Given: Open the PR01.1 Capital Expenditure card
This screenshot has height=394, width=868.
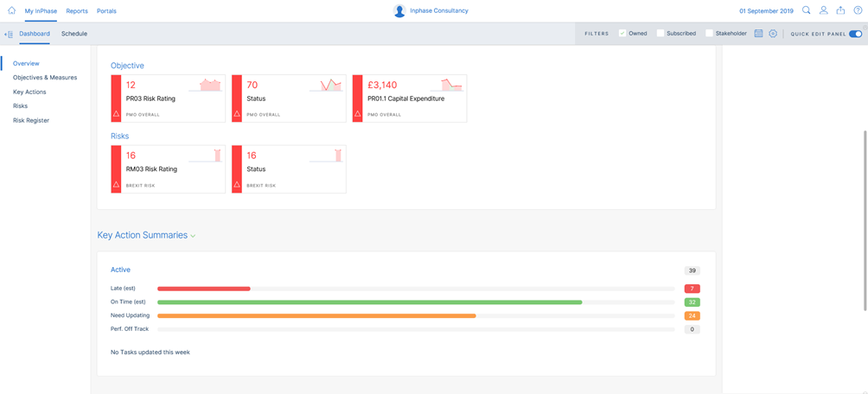Looking at the screenshot, I should pyautogui.click(x=410, y=98).
